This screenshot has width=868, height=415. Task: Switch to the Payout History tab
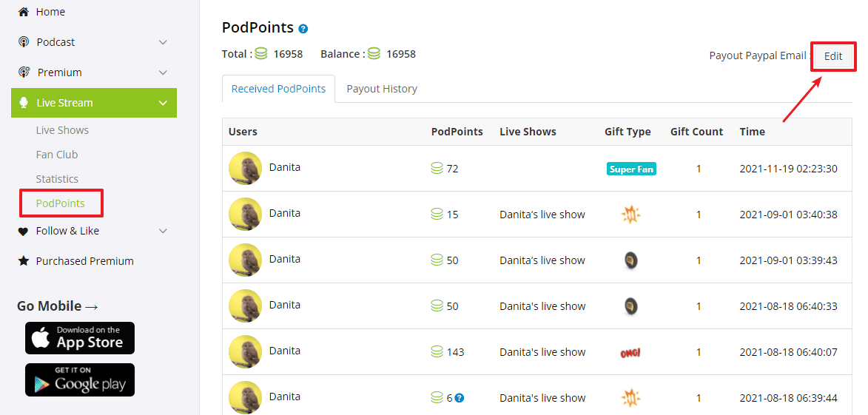tap(382, 89)
